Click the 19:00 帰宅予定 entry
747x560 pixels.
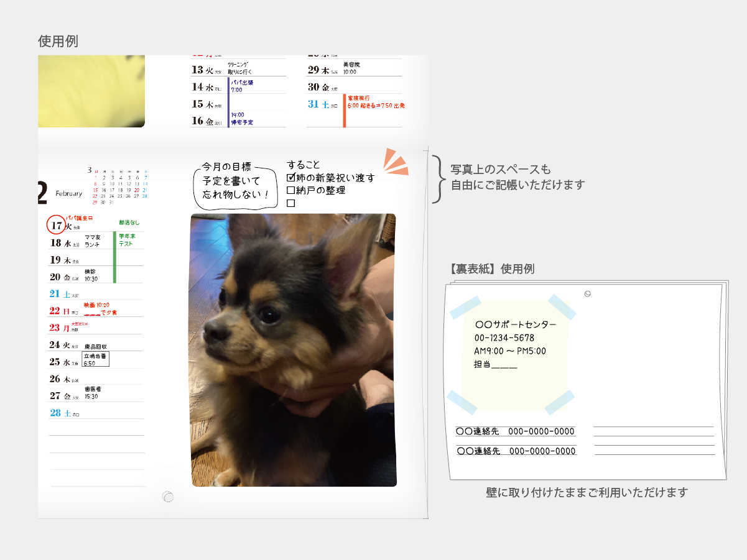242,119
